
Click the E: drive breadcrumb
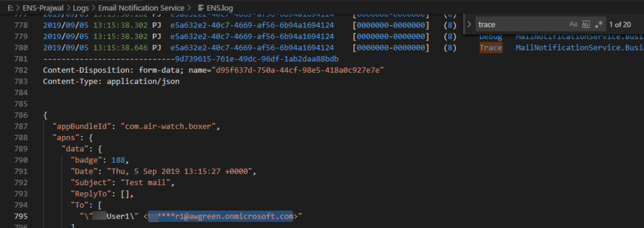(10, 8)
